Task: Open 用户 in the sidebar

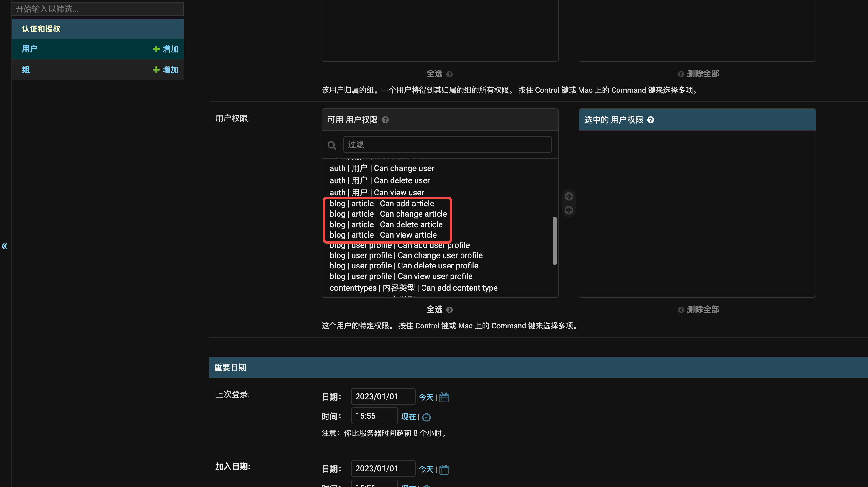Action: [30, 49]
